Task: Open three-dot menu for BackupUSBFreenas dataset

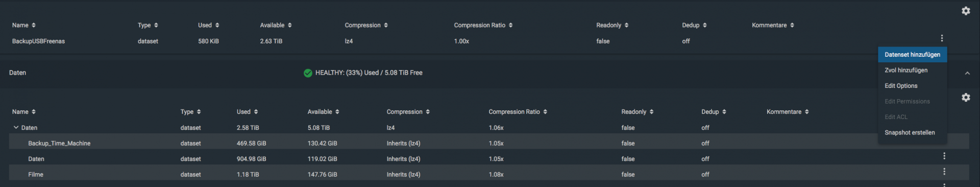Action: point(942,38)
